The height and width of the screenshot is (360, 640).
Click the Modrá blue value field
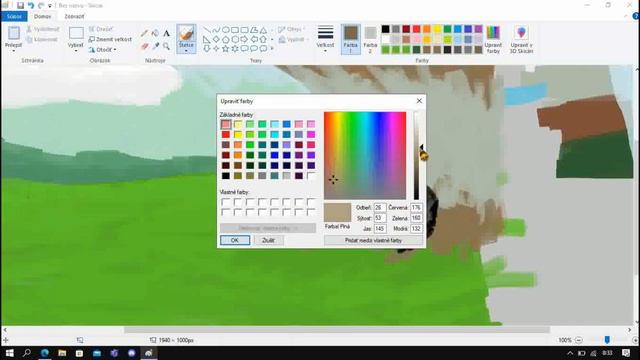[x=416, y=229]
